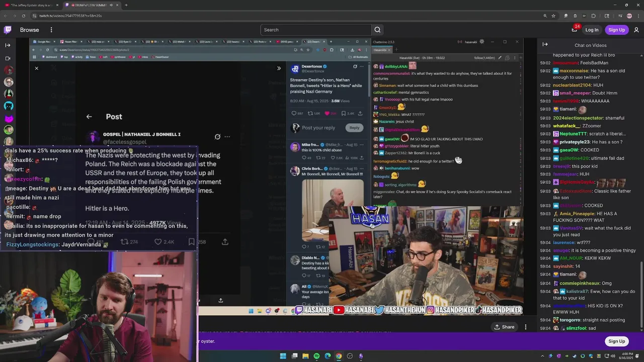Click username small_meeper in chat
Viewport: 644px width, 362px height.
[x=575, y=93]
